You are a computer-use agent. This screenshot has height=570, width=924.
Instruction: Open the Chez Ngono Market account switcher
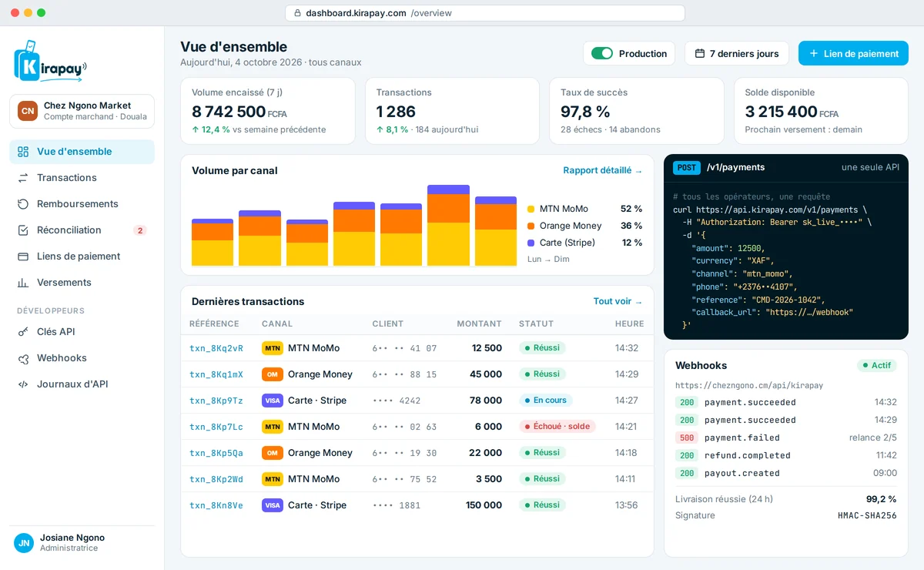(82, 111)
